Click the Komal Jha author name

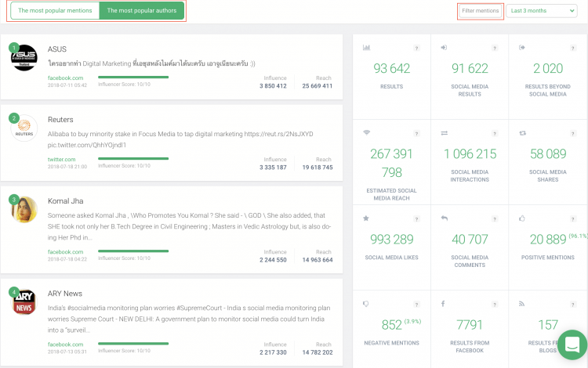[65, 201]
